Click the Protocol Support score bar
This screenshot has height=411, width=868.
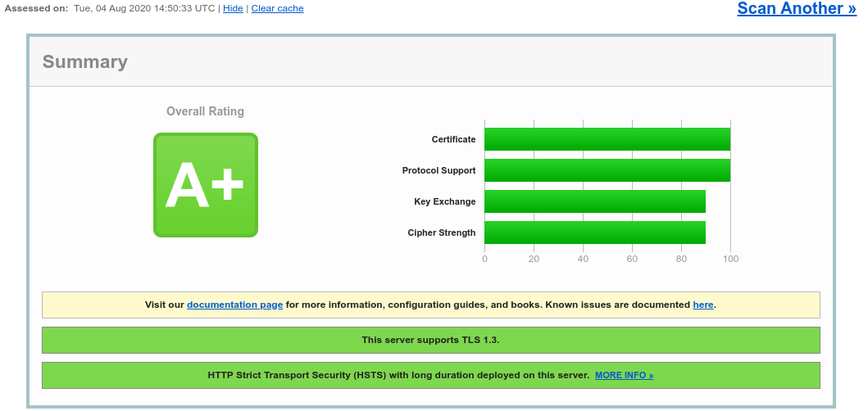(x=607, y=170)
